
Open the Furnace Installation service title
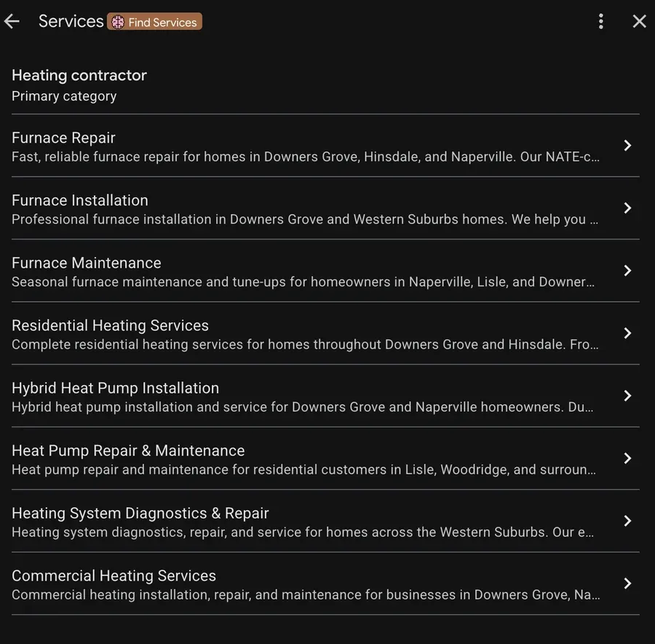80,200
